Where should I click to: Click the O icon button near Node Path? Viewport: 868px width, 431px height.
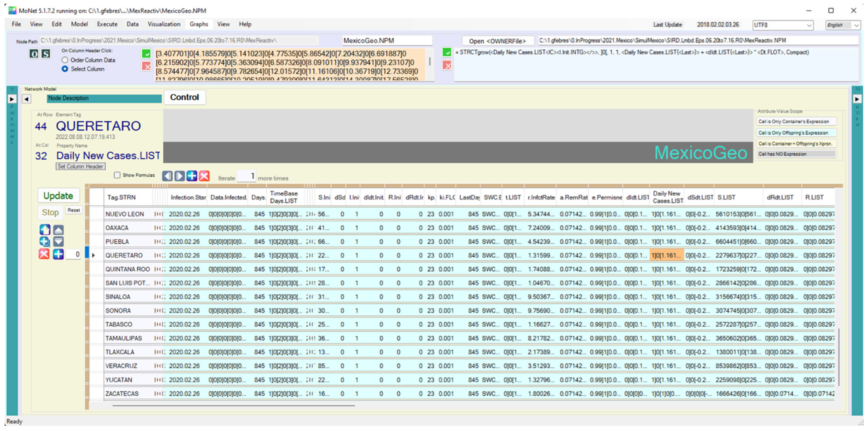point(34,54)
